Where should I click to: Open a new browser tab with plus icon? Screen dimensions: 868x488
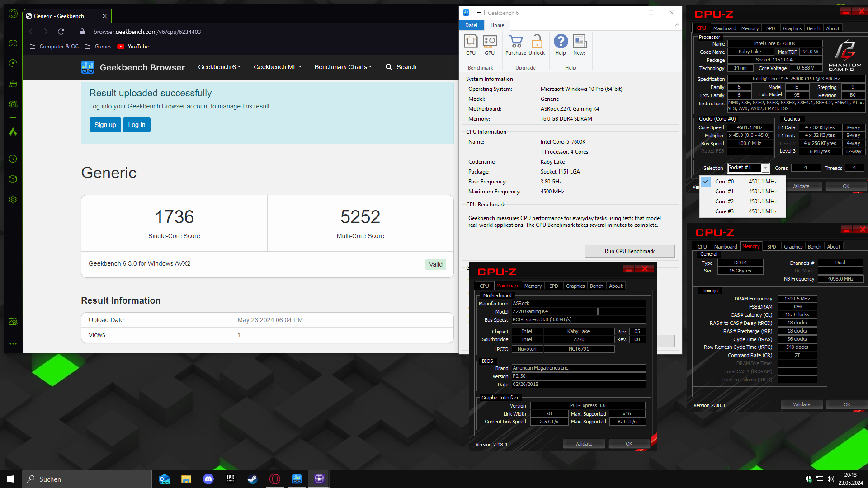pos(118,15)
